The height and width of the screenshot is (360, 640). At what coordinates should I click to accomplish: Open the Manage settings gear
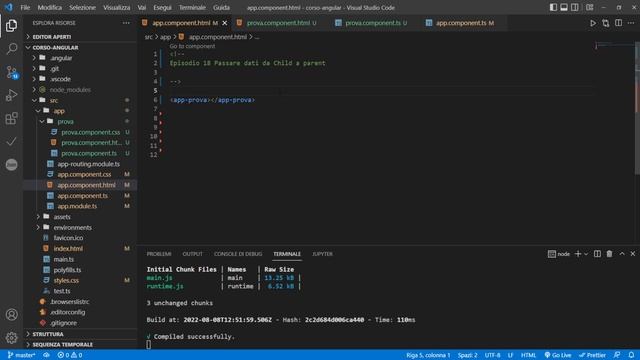[x=11, y=338]
